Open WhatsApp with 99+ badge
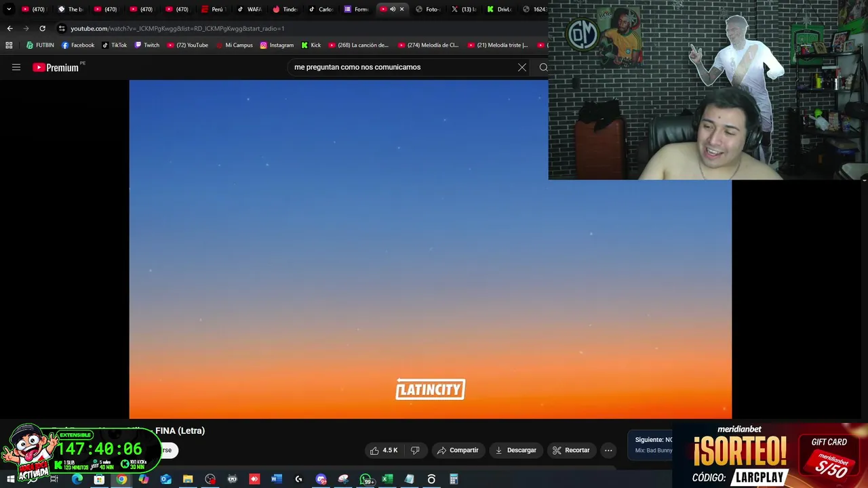The image size is (868, 488). point(366,480)
